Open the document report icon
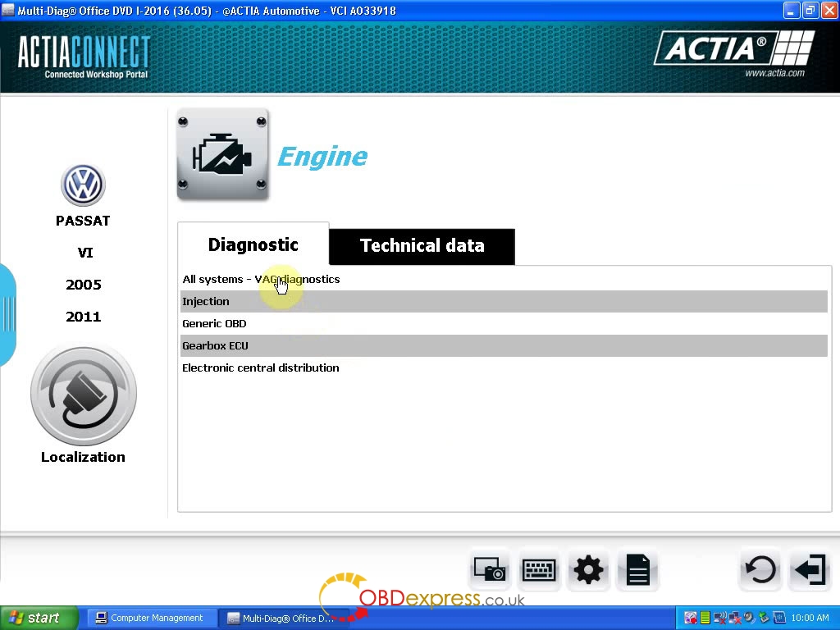840x630 pixels. pyautogui.click(x=637, y=569)
